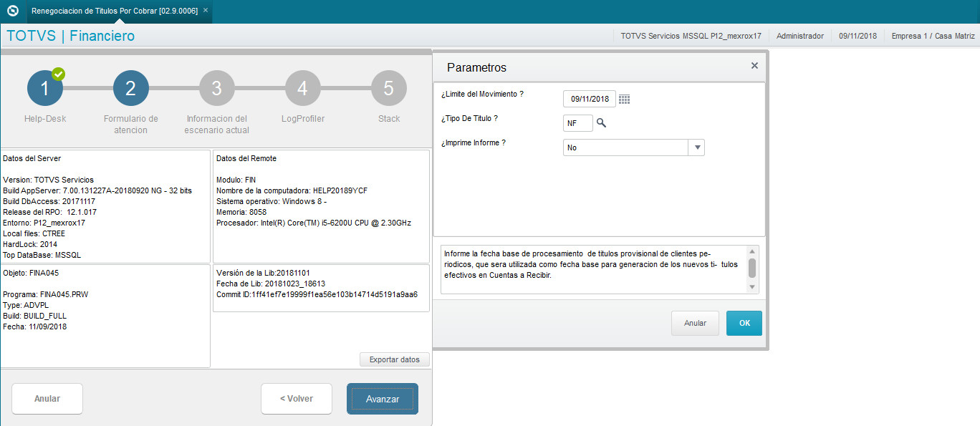980x426 pixels.
Task: Select step 5 Stack circle
Action: tap(389, 88)
